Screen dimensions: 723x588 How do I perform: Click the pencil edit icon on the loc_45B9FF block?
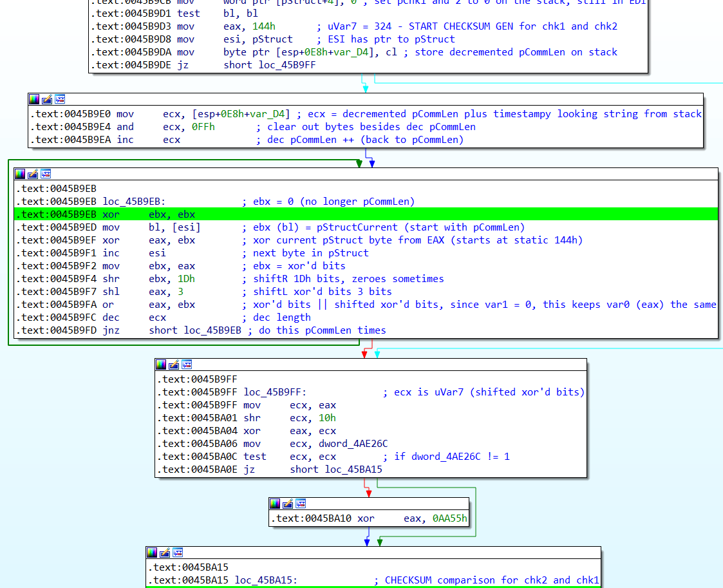click(x=174, y=365)
